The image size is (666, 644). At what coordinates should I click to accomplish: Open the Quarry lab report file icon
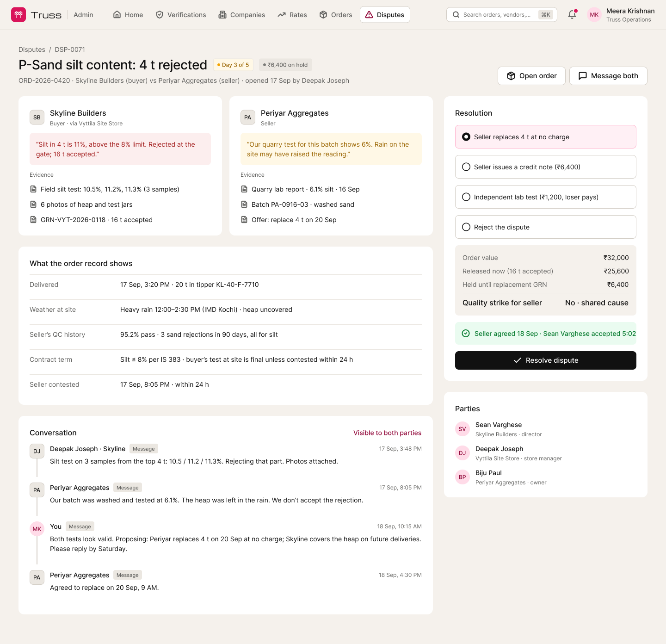click(x=244, y=189)
